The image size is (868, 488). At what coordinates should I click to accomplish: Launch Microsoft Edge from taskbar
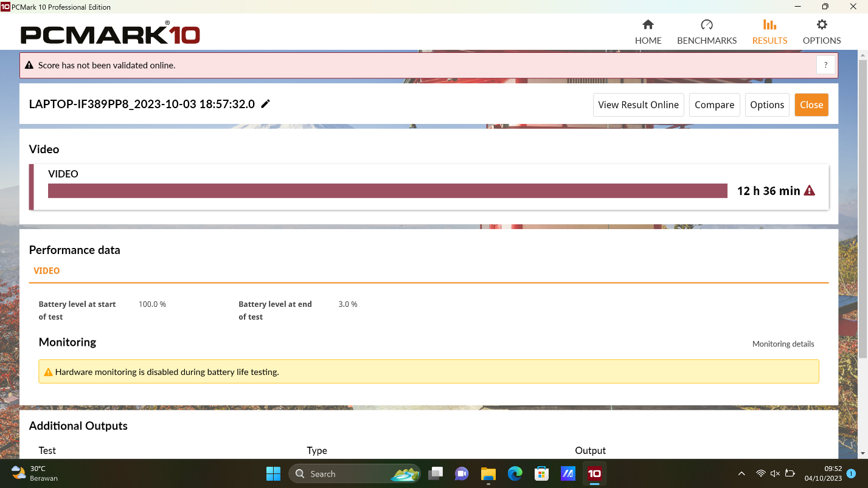[x=515, y=473]
